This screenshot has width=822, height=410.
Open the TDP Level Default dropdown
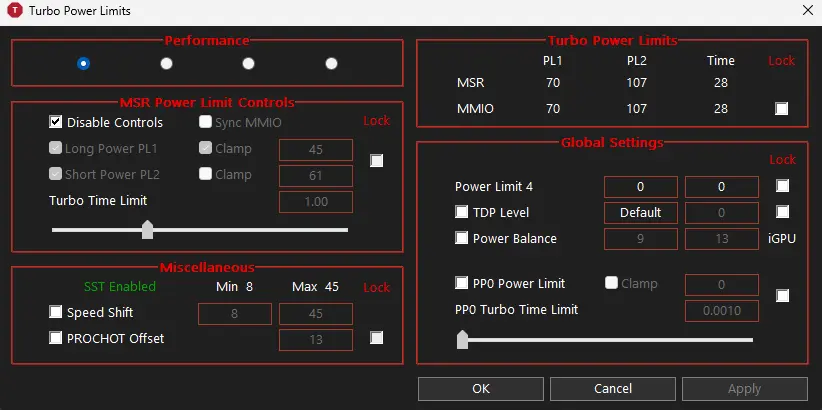point(641,213)
